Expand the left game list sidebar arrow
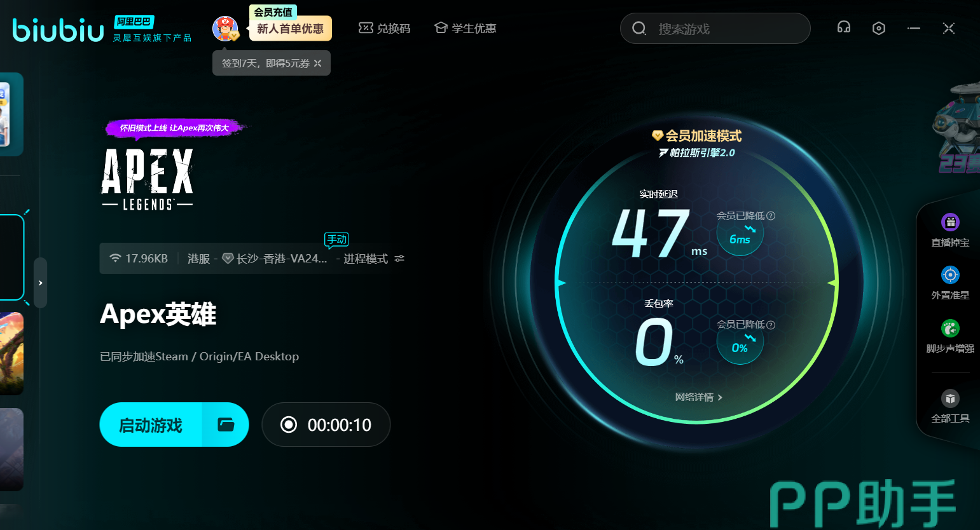This screenshot has width=980, height=530. (x=40, y=283)
